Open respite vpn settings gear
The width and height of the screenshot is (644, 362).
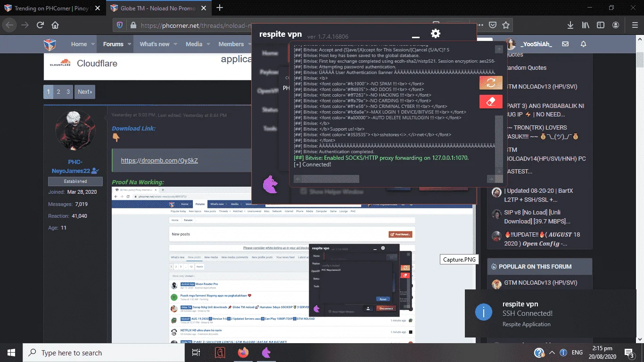436,33
